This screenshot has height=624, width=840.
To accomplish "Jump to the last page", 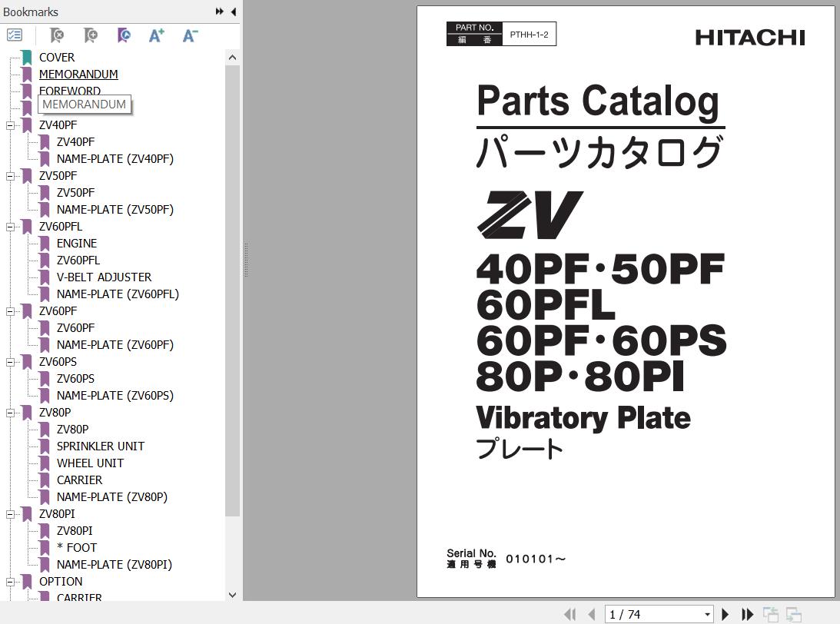I will 747,614.
